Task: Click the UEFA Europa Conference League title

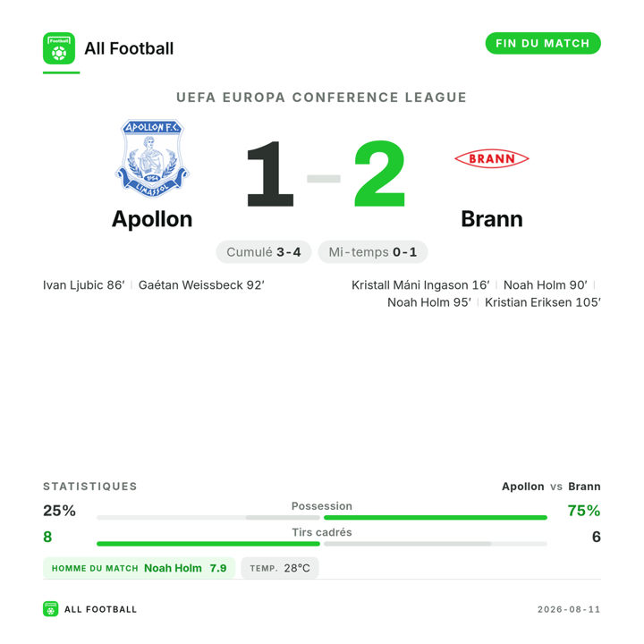Action: (x=322, y=97)
